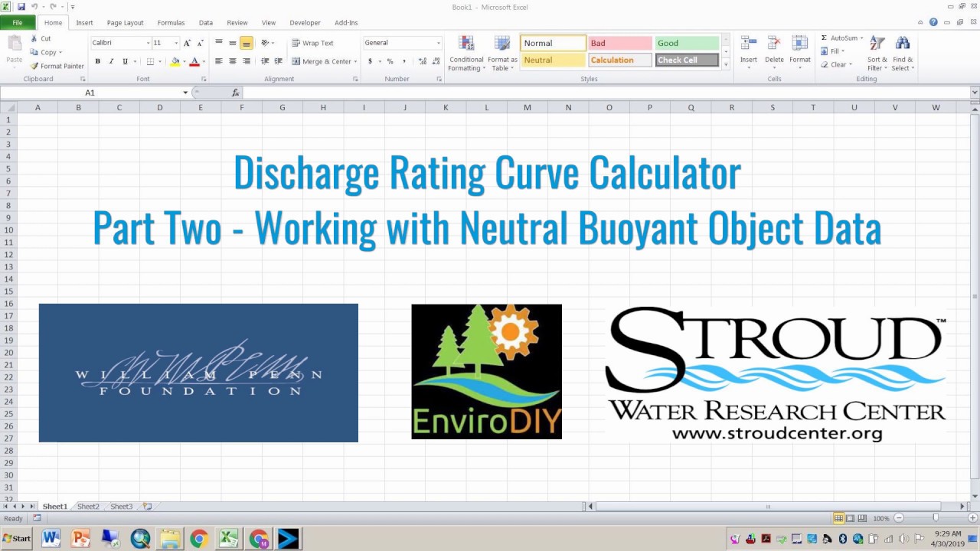Toggle Italic formatting
The width and height of the screenshot is (980, 551).
coord(111,61)
